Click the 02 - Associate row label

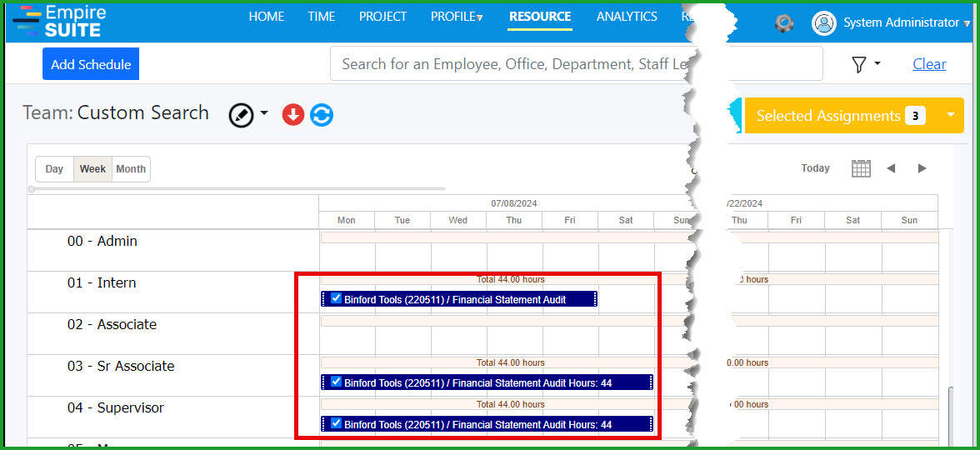click(112, 325)
